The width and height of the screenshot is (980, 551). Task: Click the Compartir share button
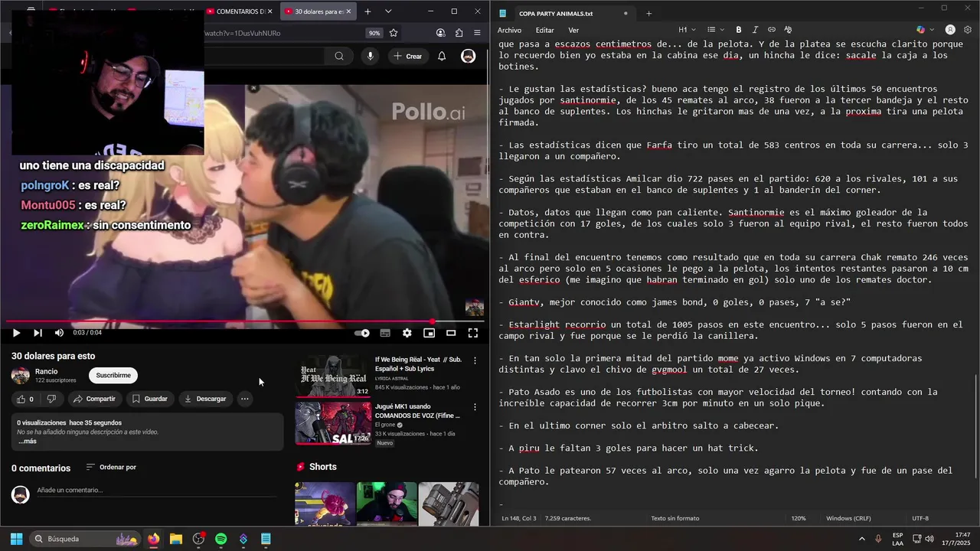(94, 399)
